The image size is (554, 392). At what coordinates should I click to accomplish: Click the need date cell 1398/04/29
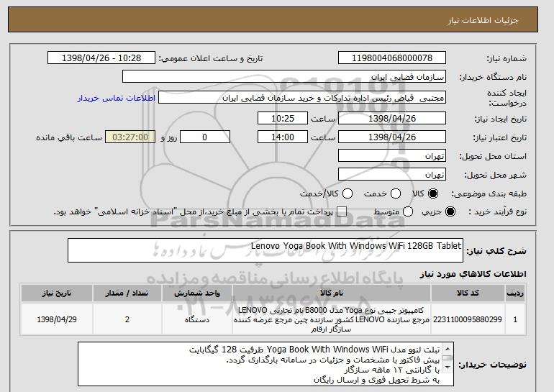pos(57,319)
